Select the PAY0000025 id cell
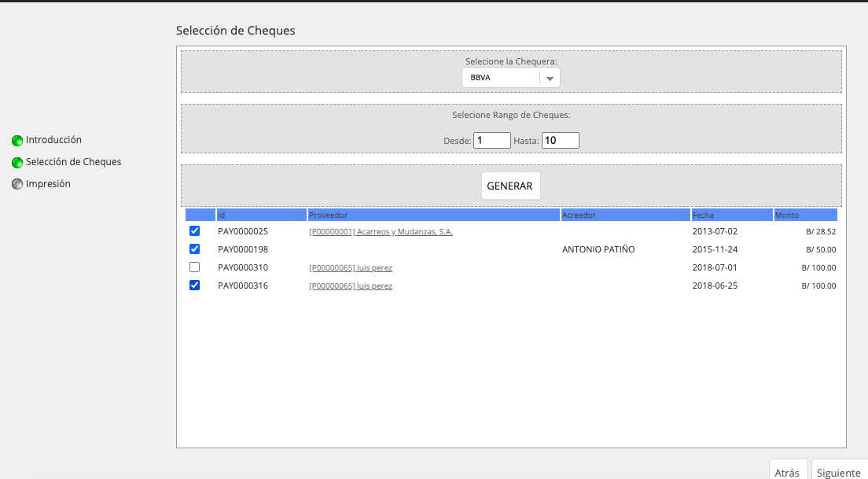This screenshot has height=479, width=868. (x=243, y=231)
